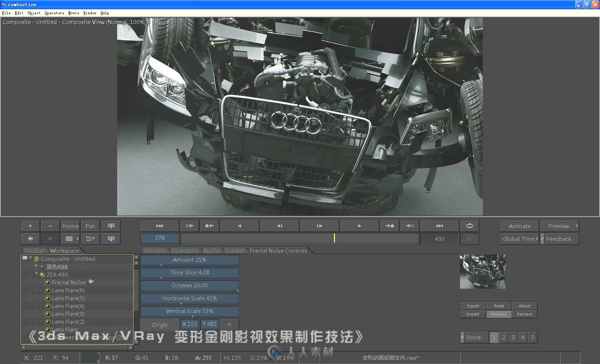Go to the last frame
600x364 pixels.
click(x=440, y=226)
